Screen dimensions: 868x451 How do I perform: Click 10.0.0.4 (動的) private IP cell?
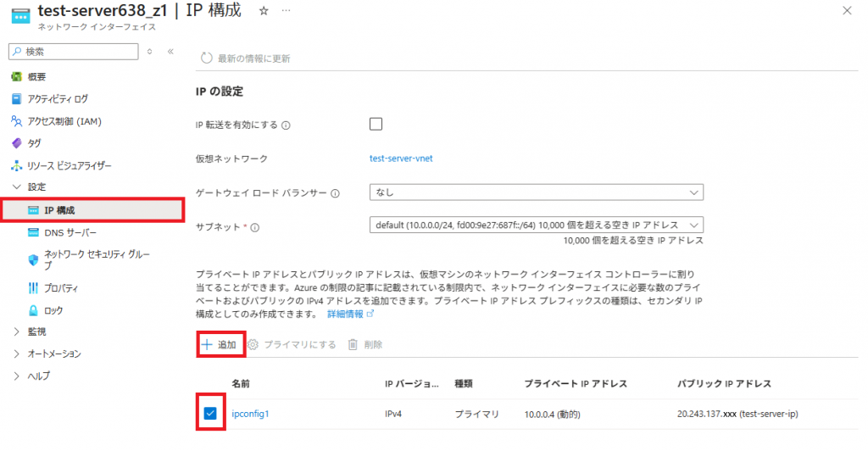(x=552, y=414)
